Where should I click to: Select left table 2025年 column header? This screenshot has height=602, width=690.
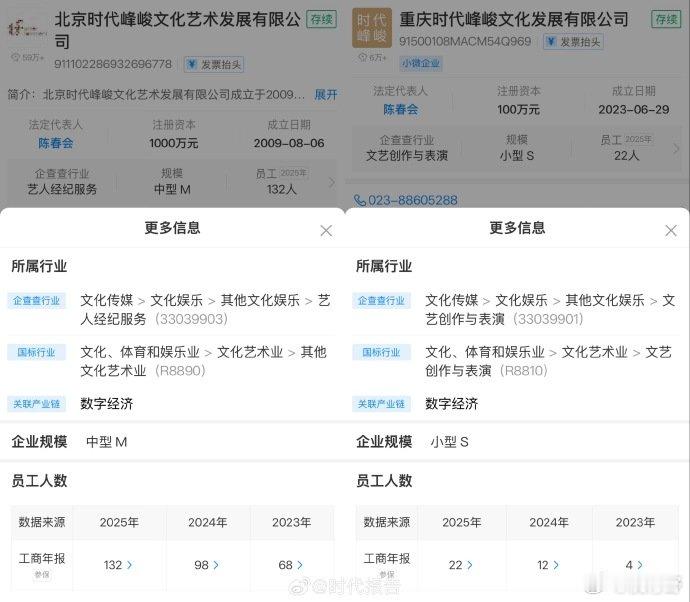tap(119, 522)
